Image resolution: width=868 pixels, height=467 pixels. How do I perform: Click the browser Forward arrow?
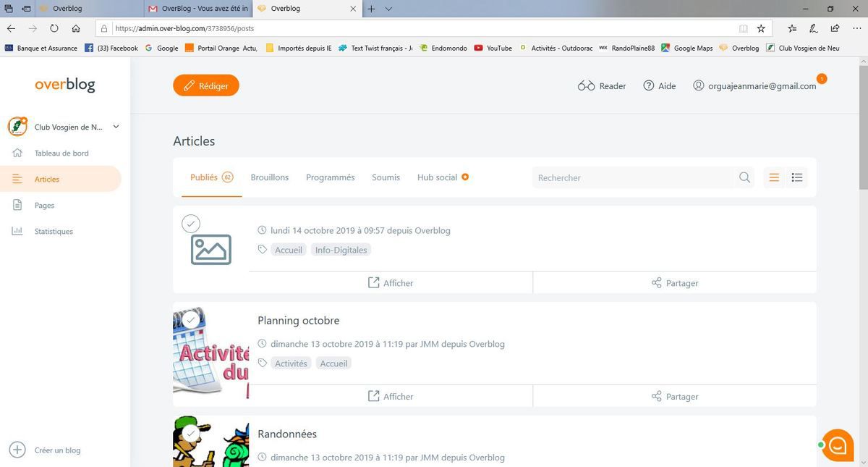33,28
